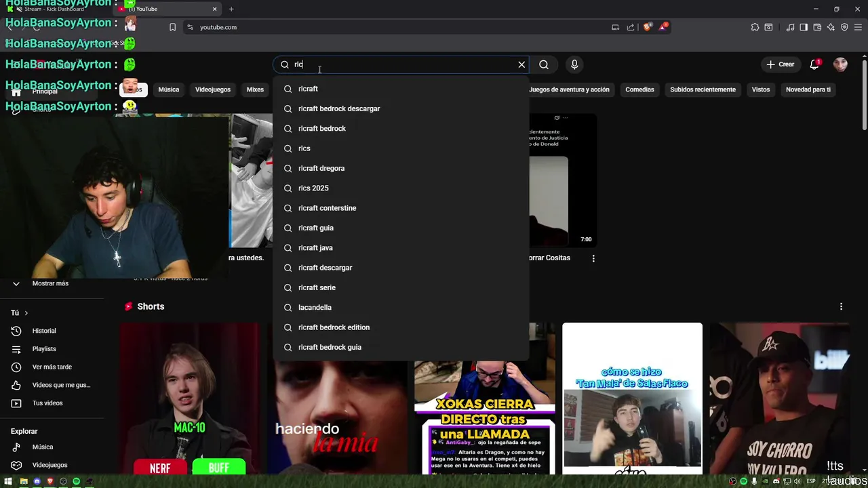Click the share page icon in address bar
Viewport: 868px width, 488px height.
pyautogui.click(x=631, y=27)
